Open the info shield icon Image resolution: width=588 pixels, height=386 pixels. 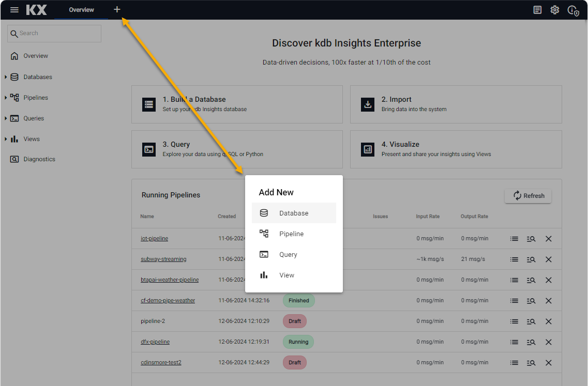573,10
